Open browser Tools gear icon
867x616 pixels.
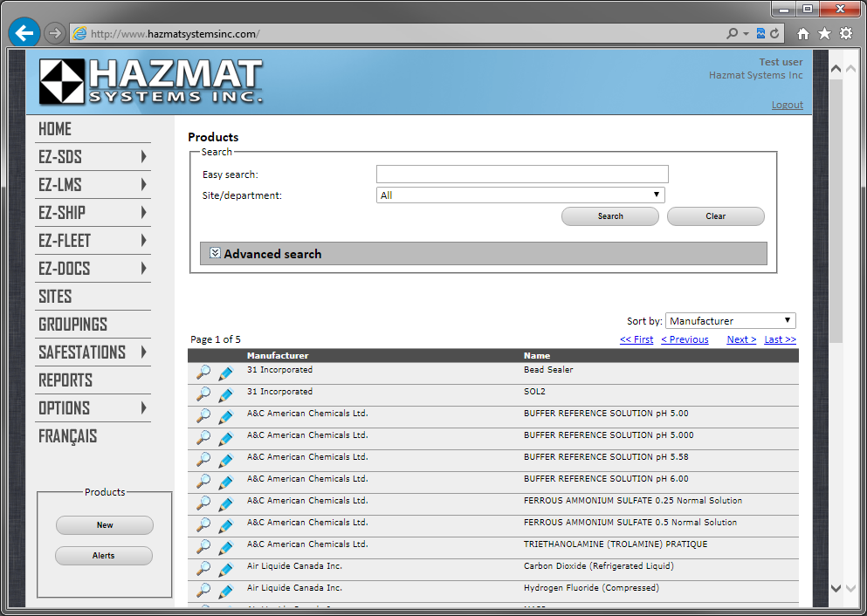point(846,34)
